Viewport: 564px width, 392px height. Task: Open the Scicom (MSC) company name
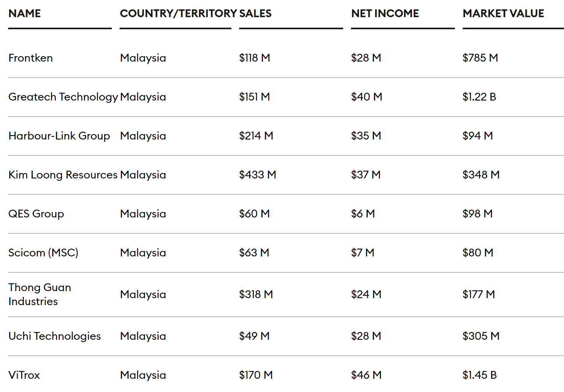(43, 253)
